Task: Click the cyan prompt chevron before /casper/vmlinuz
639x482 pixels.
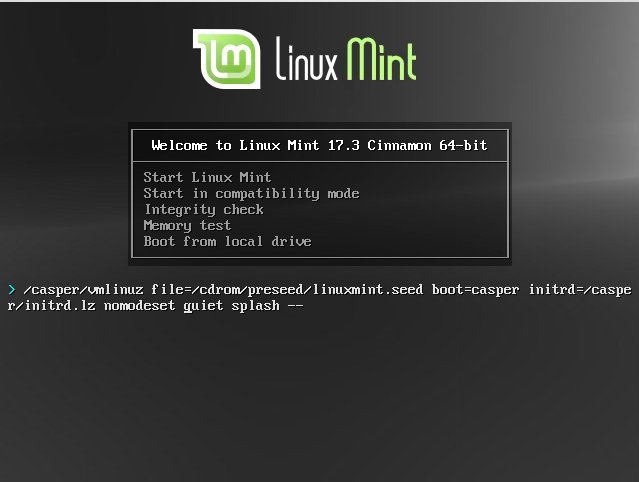Action: [x=12, y=290]
